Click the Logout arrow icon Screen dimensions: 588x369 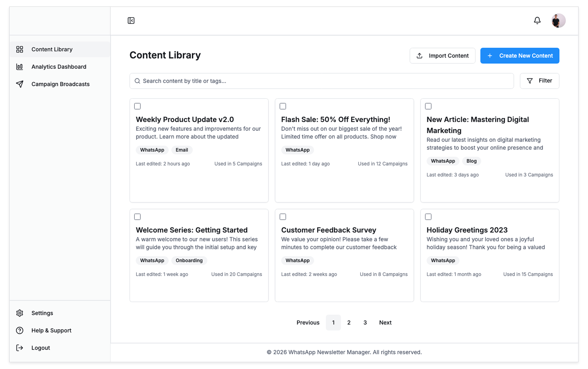click(x=20, y=348)
